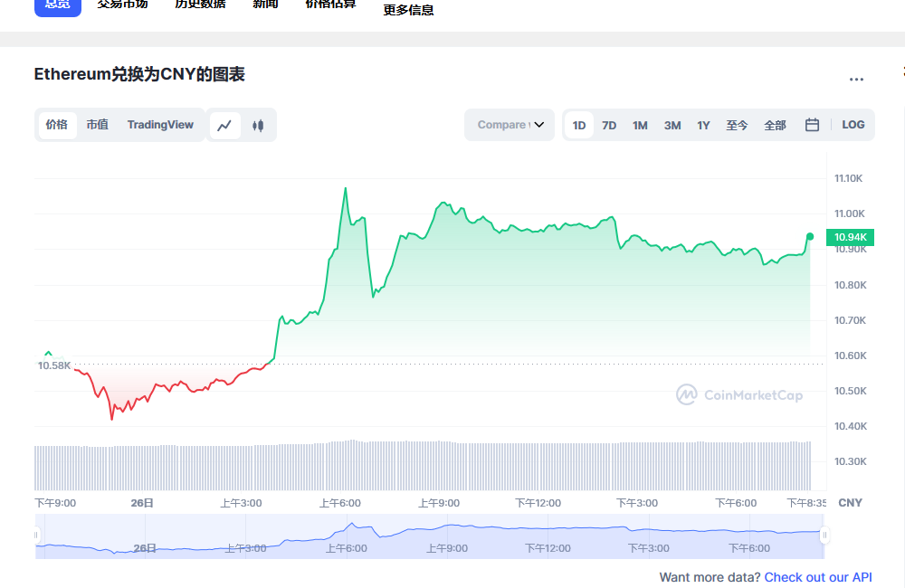Open the 价格 chart tab

point(56,125)
